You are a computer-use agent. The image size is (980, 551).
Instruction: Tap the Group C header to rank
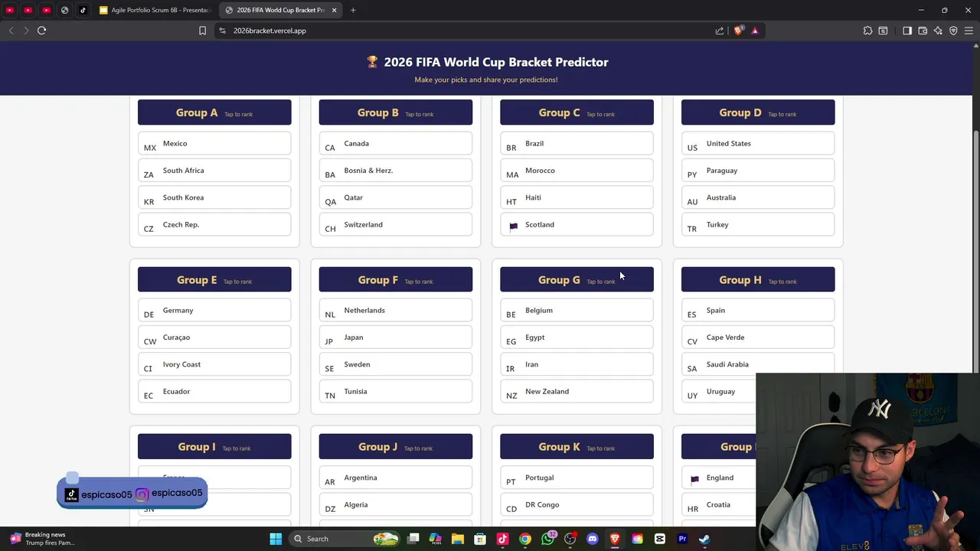(577, 112)
